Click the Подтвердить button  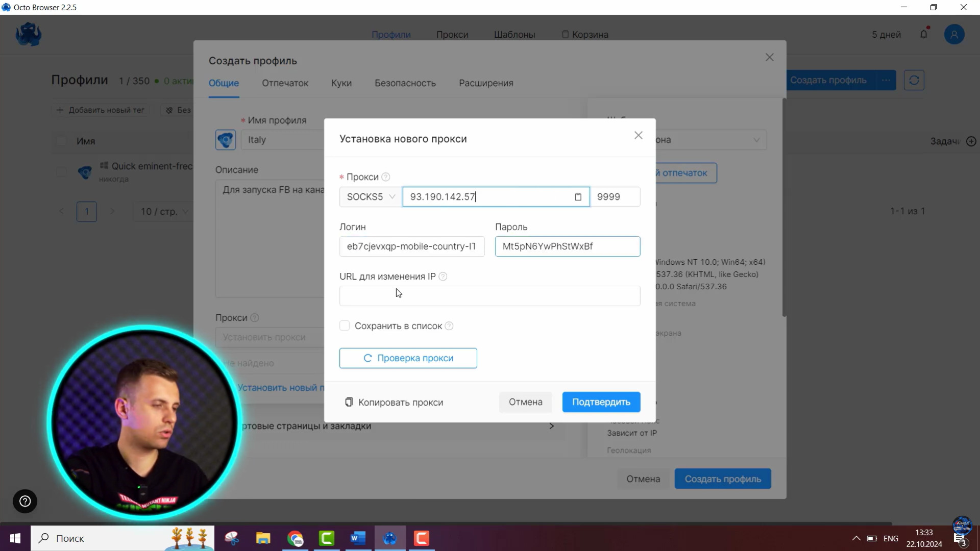[x=601, y=402]
